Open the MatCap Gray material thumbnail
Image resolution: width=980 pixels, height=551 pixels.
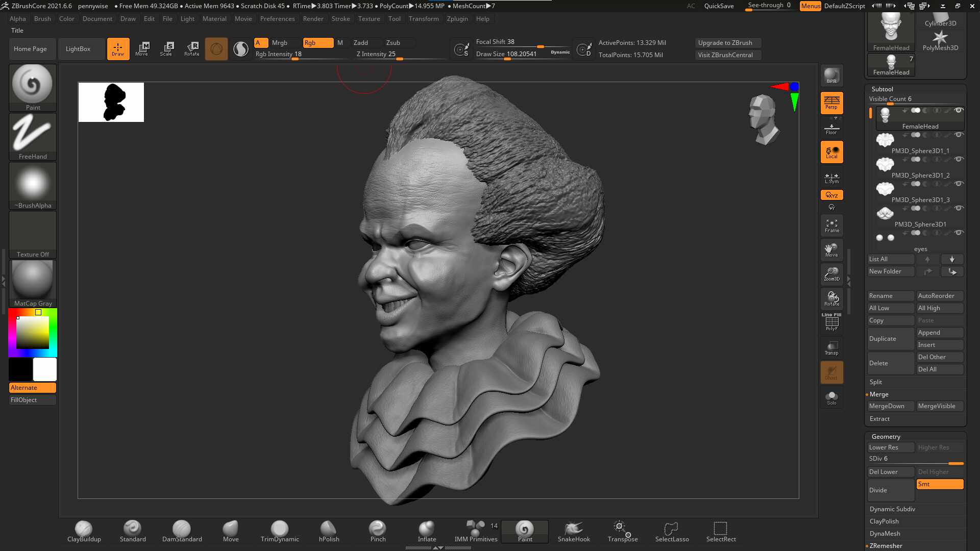[x=33, y=284]
